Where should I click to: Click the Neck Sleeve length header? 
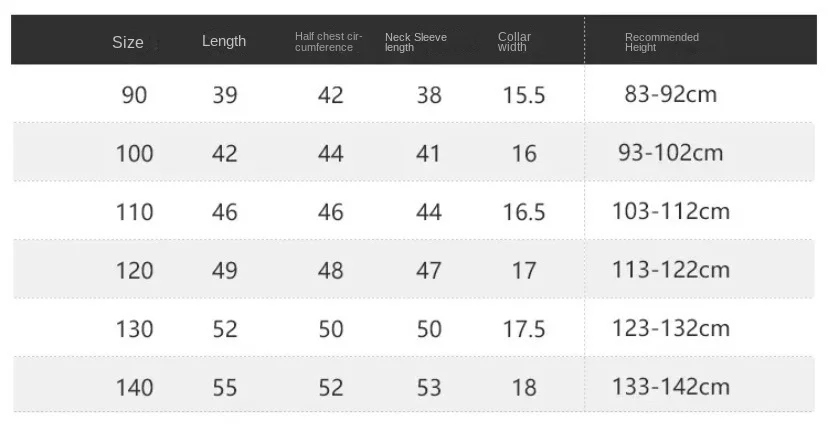pos(416,42)
